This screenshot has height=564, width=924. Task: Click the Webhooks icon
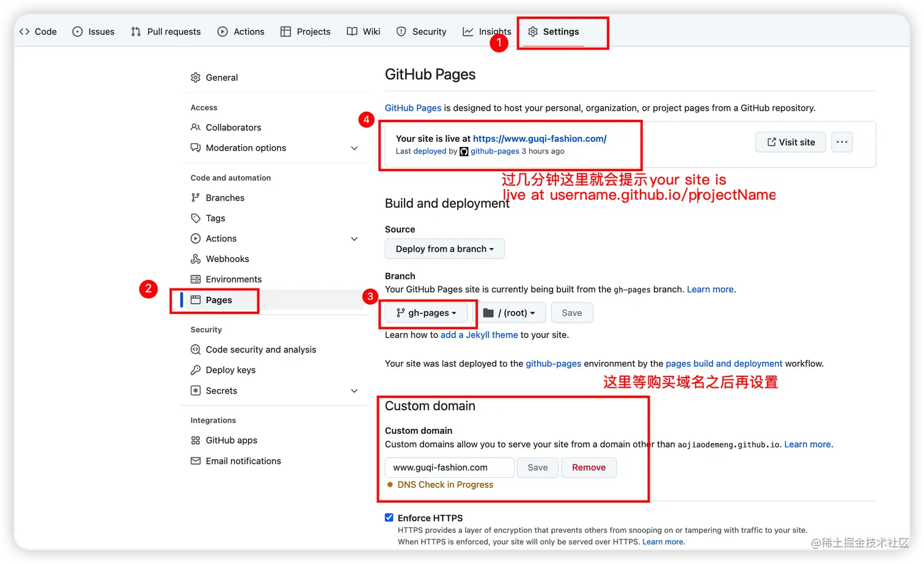point(196,259)
